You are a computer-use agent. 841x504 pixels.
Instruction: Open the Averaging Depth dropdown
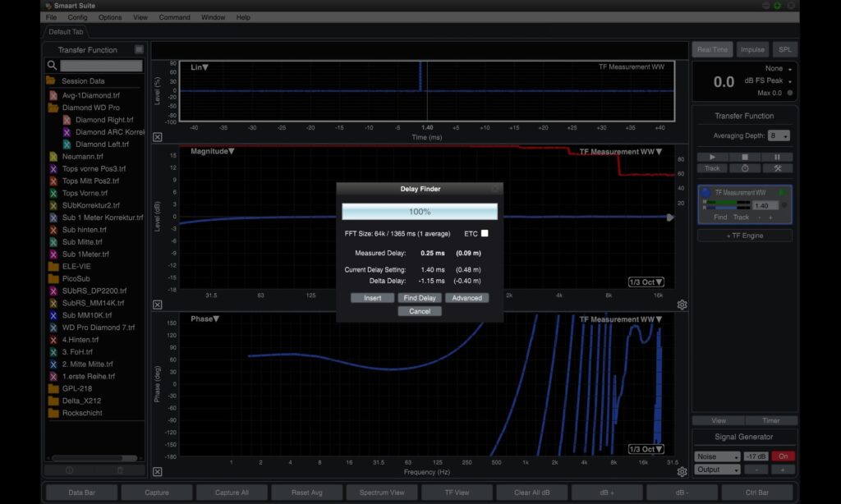pyautogui.click(x=779, y=135)
